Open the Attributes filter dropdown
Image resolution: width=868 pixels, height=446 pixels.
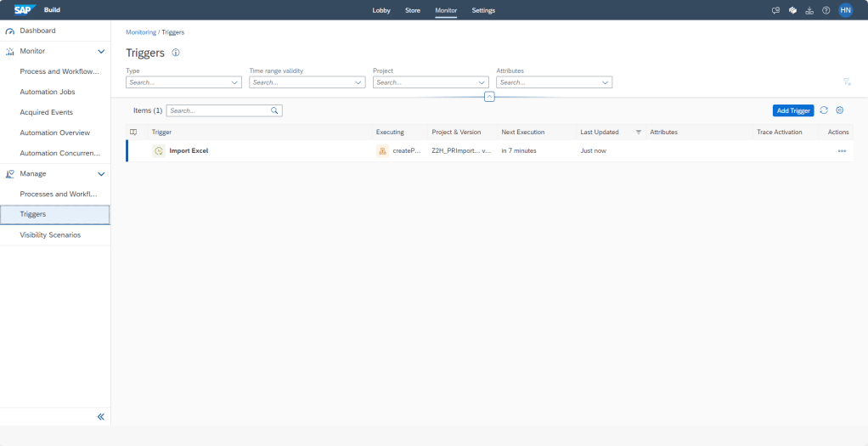tap(605, 82)
